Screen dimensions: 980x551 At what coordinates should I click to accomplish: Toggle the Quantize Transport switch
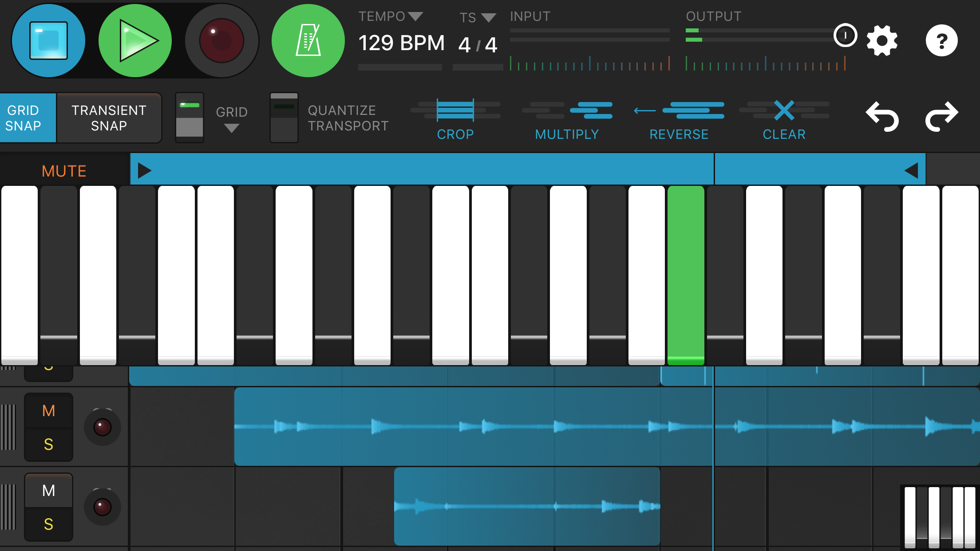pos(284,118)
